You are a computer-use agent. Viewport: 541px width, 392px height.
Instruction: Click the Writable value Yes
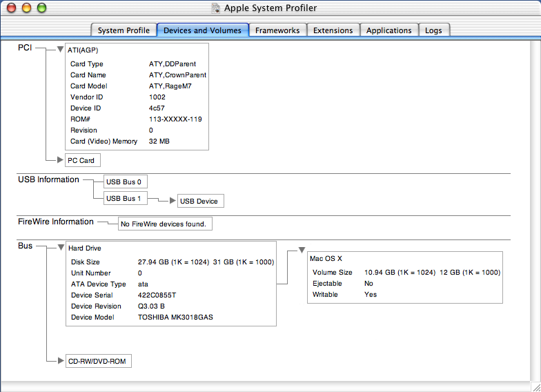[371, 294]
